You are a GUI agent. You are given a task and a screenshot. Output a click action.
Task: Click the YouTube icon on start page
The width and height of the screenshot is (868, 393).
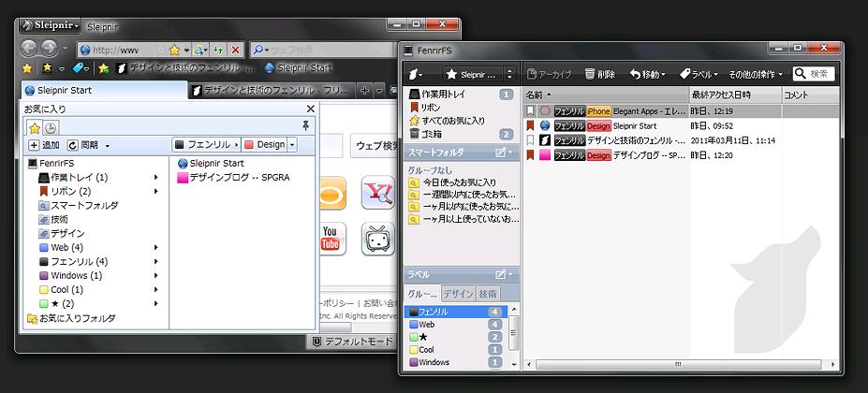(330, 239)
